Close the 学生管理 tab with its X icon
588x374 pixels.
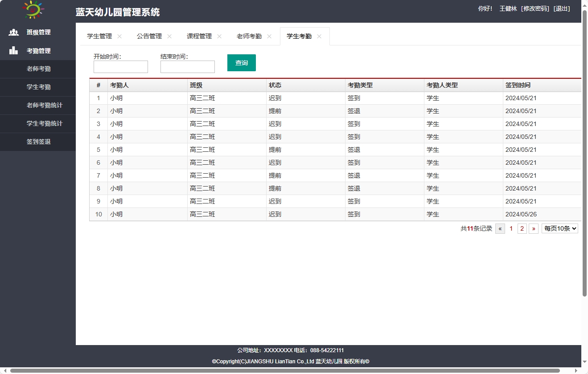coord(119,37)
